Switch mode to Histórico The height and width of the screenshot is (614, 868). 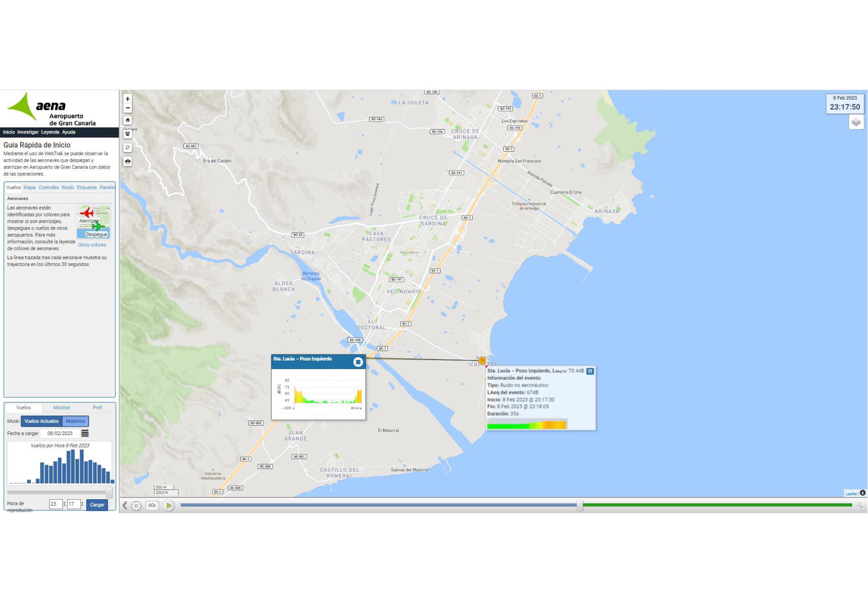point(75,421)
